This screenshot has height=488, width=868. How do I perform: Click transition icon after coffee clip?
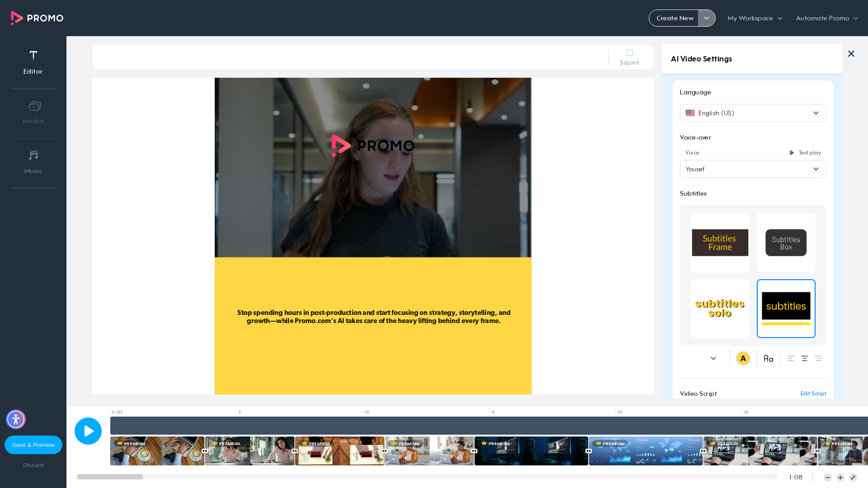click(x=205, y=451)
